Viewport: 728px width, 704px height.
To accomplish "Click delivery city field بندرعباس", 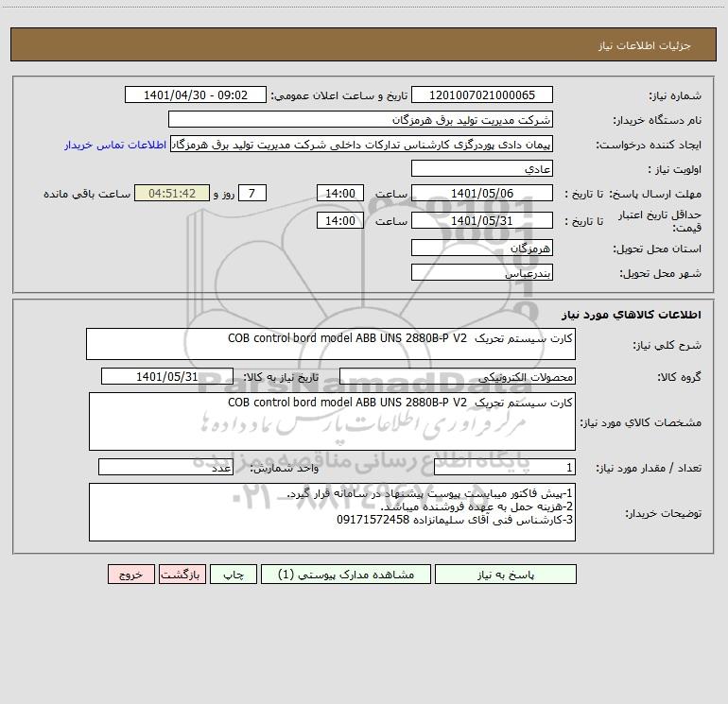I will pos(482,272).
